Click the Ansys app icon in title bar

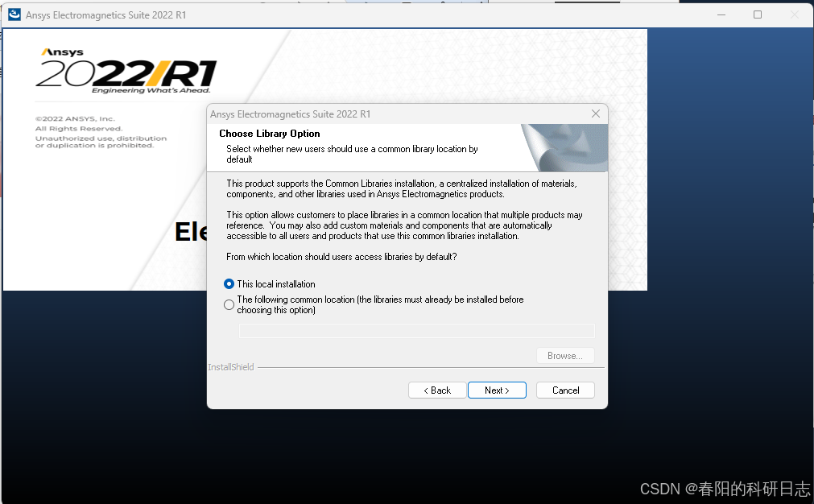click(14, 14)
